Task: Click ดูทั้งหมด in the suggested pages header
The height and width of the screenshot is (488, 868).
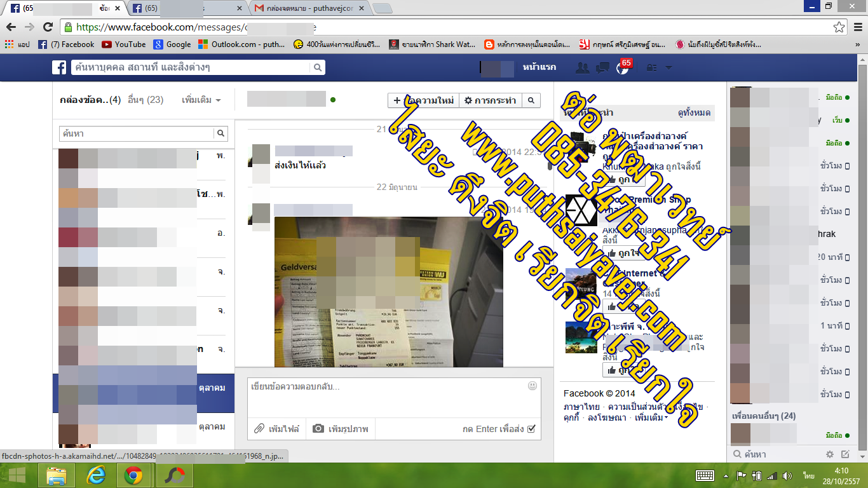Action: pyautogui.click(x=694, y=112)
